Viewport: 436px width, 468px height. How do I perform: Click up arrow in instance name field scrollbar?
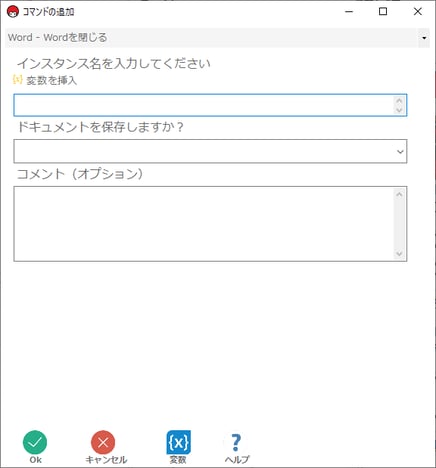click(x=399, y=100)
